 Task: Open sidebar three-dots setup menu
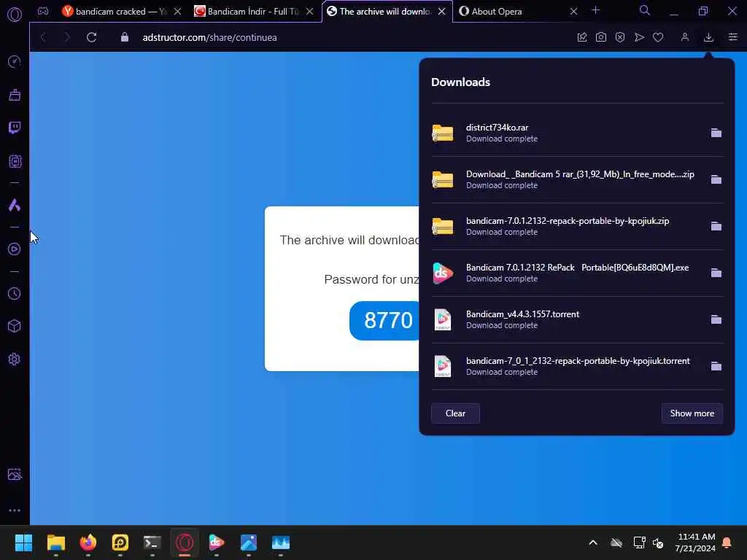[15, 510]
